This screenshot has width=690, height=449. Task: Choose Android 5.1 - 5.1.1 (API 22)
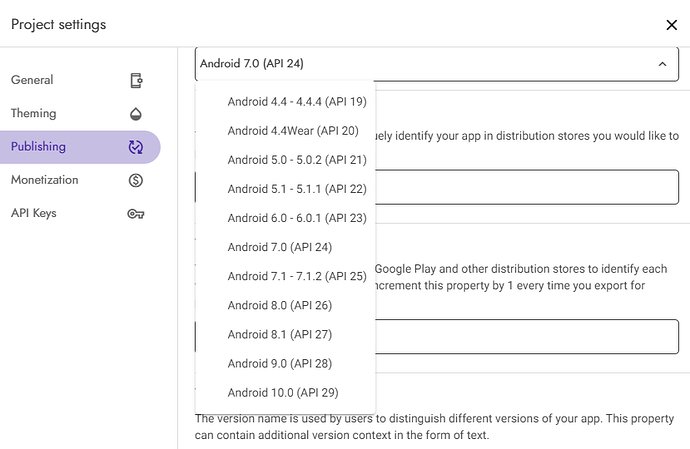pos(285,189)
